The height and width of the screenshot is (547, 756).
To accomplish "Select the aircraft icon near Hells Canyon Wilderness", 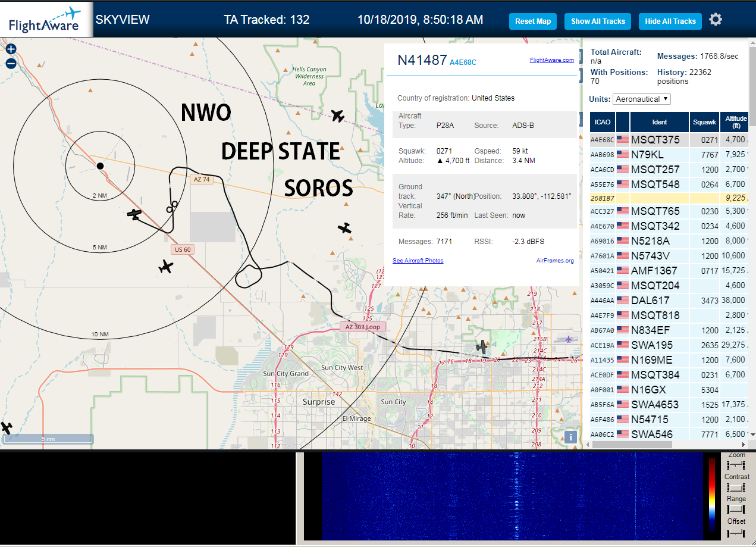I will pyautogui.click(x=338, y=115).
